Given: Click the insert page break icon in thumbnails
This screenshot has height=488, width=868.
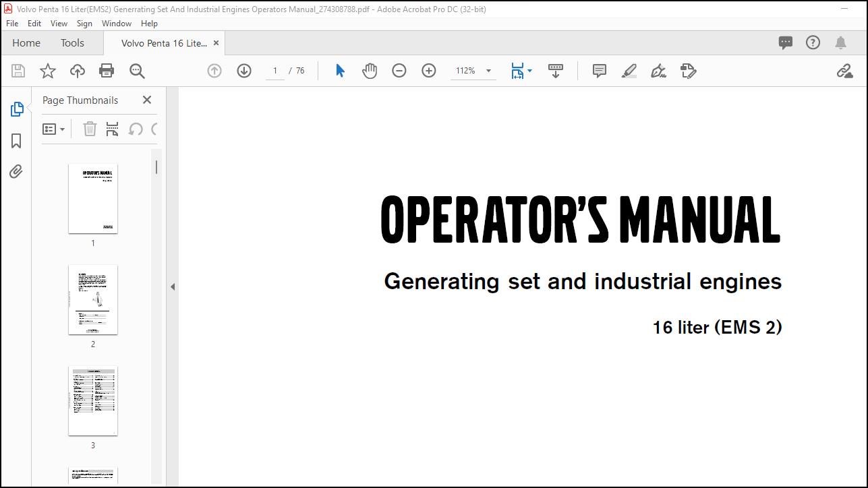Looking at the screenshot, I should 113,129.
